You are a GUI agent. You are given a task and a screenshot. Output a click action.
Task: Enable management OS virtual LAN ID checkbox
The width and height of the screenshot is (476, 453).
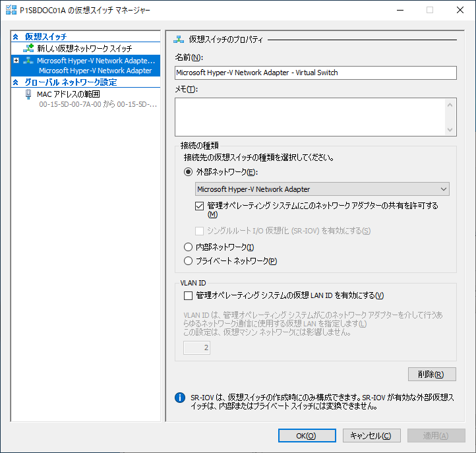coord(188,295)
